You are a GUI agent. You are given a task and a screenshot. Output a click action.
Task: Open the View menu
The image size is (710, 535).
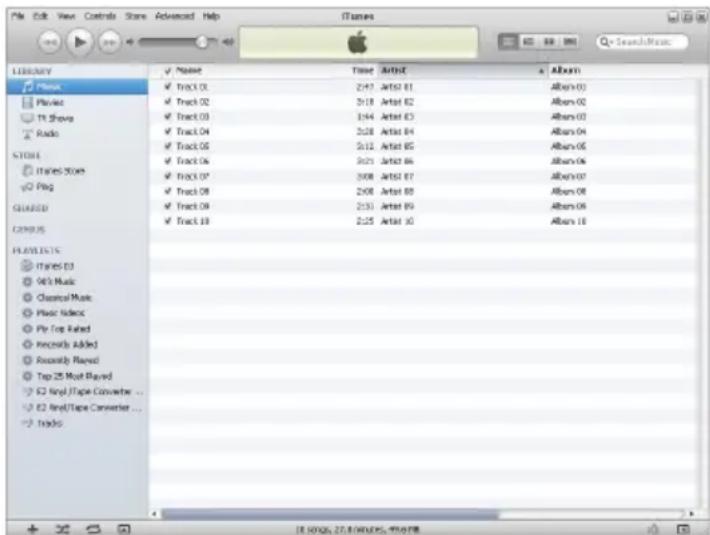66,16
